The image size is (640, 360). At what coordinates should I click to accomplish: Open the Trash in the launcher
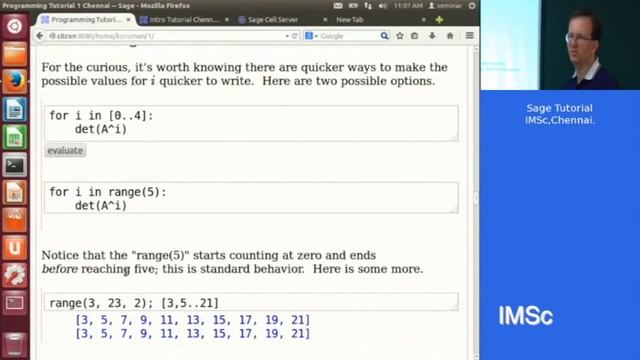(15, 344)
